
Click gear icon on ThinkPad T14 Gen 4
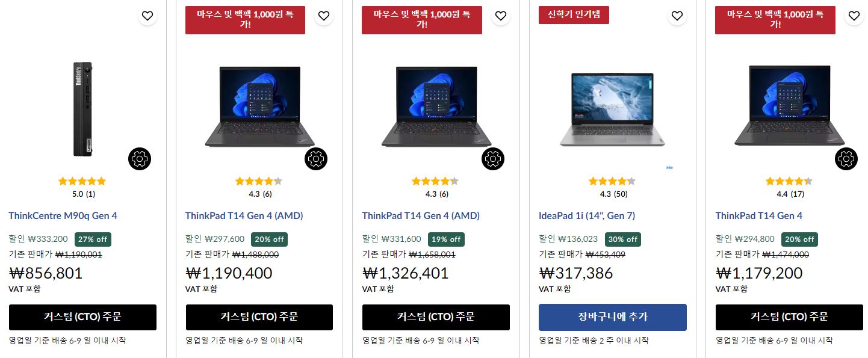tap(846, 159)
